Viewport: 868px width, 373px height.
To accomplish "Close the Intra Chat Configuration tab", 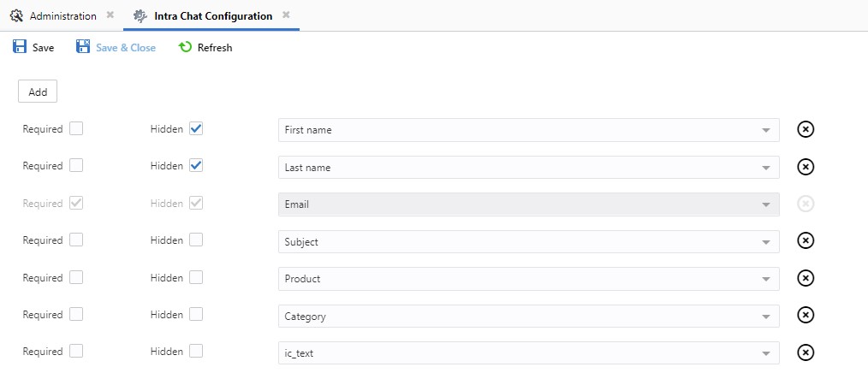I will coord(286,15).
